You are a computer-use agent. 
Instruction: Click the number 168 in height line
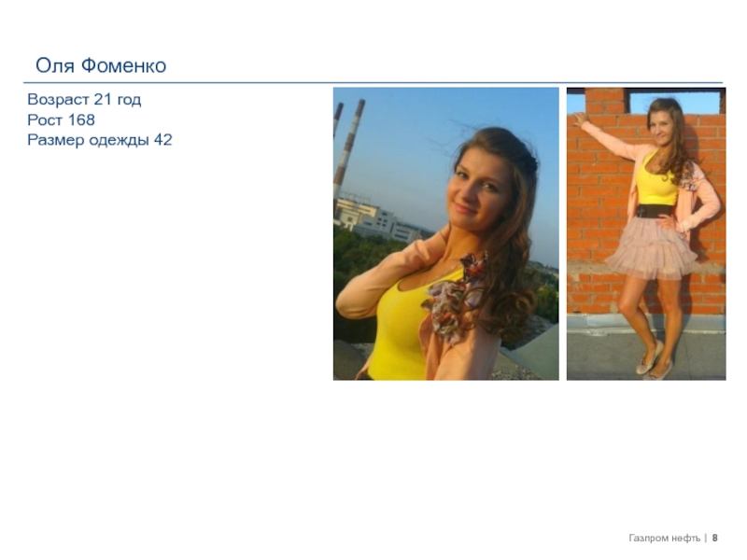coord(81,119)
